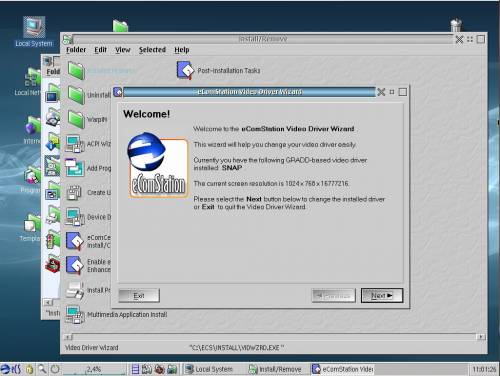Click the wizard's system menu icon in title bar
The width and height of the screenshot is (500, 376).
coord(118,92)
